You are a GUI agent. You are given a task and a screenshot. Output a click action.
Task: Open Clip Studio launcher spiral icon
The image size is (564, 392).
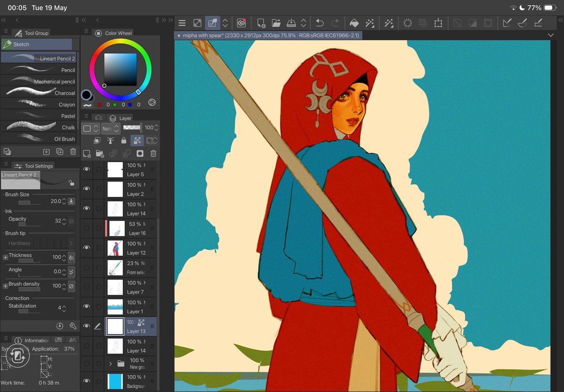(x=241, y=23)
